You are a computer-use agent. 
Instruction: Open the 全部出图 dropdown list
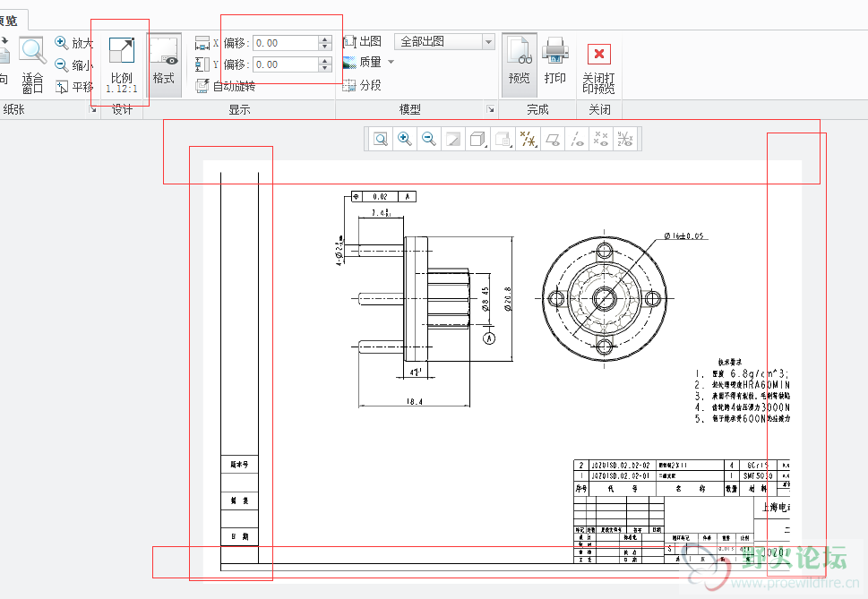(x=488, y=42)
